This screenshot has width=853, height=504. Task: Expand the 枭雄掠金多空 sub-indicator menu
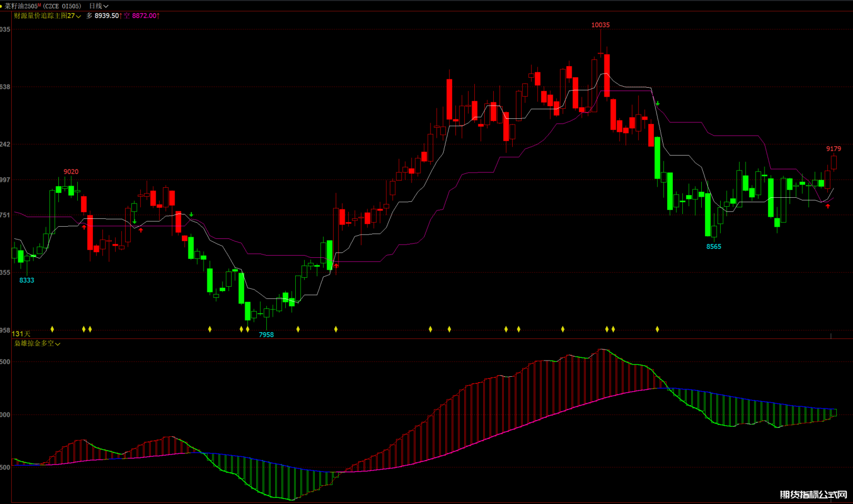(37, 343)
